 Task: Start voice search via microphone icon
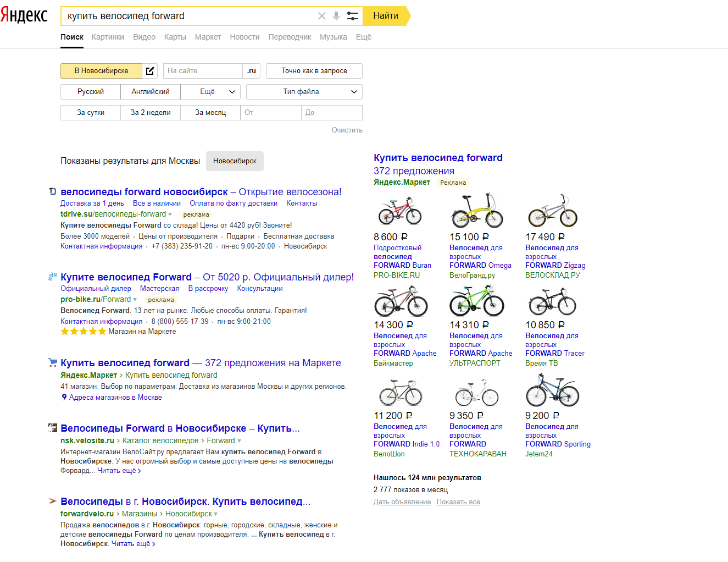(x=336, y=16)
